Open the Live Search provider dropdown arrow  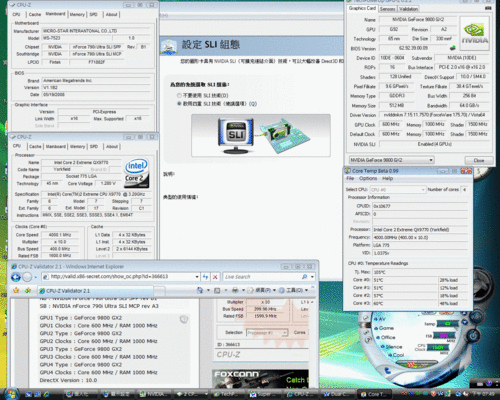312,277
